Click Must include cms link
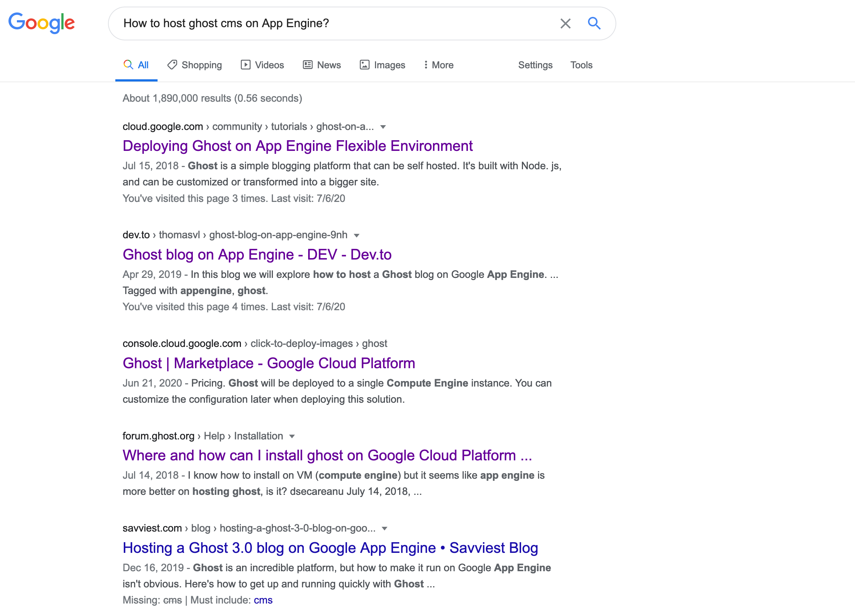The width and height of the screenshot is (855, 616). coord(263,600)
